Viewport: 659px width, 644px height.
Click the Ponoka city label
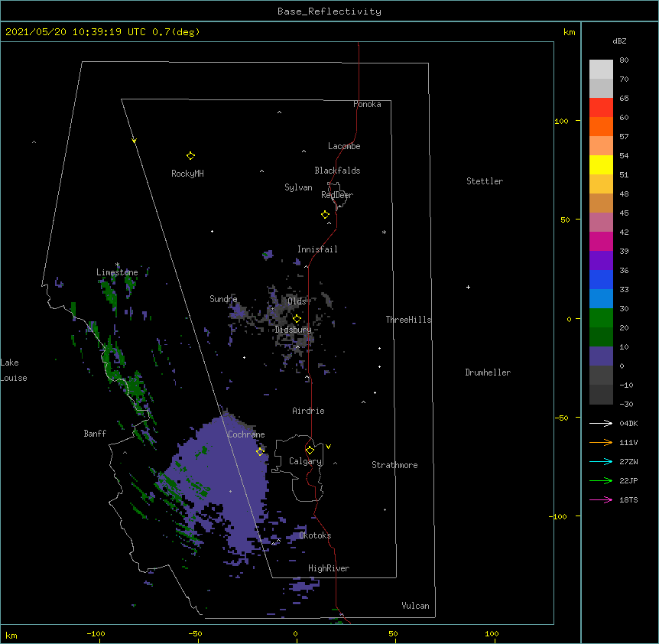coord(367,104)
